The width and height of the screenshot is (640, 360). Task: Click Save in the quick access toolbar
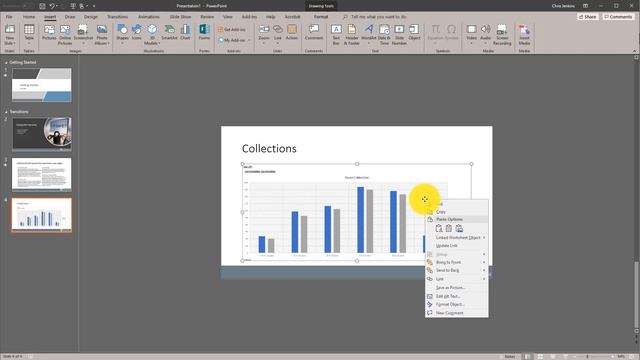[x=42, y=6]
